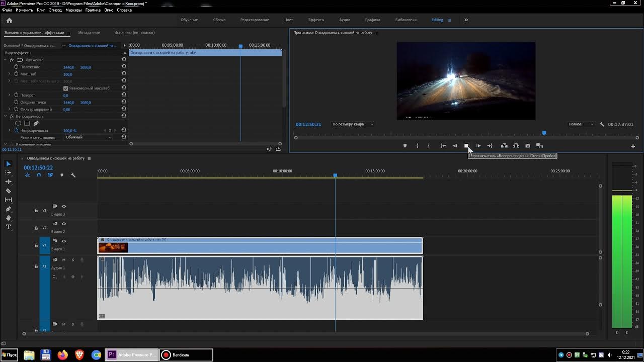Select the Ripple Edit tool
The width and height of the screenshot is (644, 362).
(8, 182)
